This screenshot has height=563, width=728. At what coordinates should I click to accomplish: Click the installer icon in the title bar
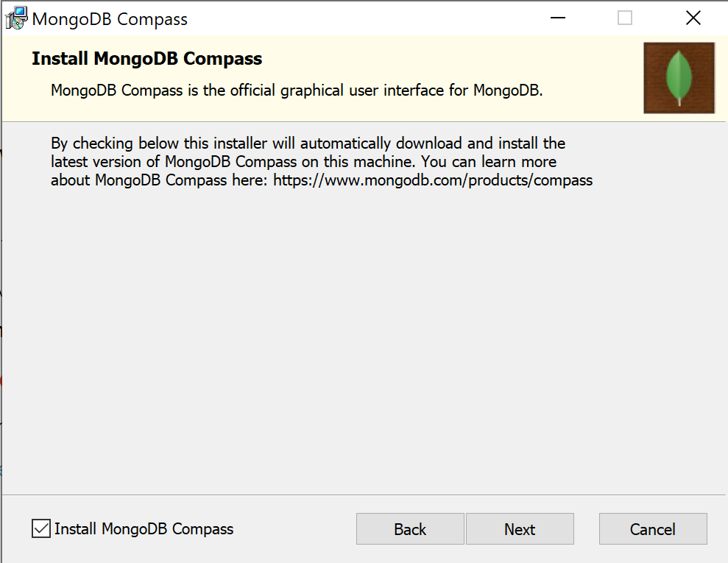[16, 19]
